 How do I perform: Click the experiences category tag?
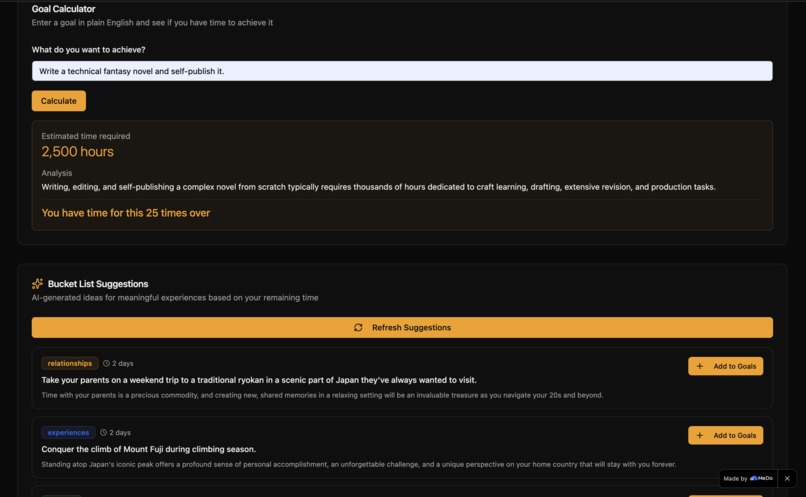pos(68,432)
